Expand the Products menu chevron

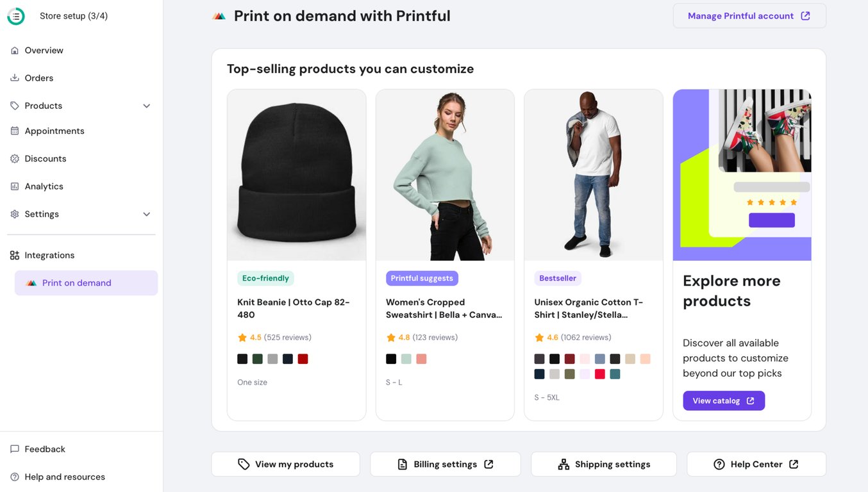click(x=147, y=105)
